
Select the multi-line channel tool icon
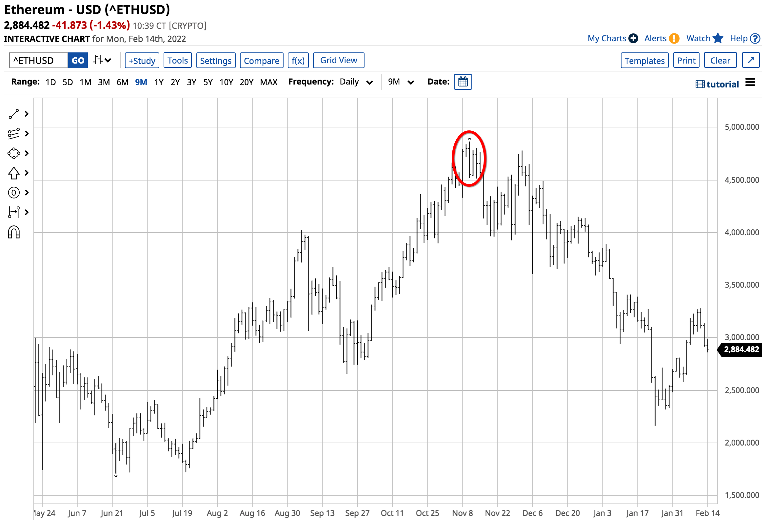coord(14,133)
